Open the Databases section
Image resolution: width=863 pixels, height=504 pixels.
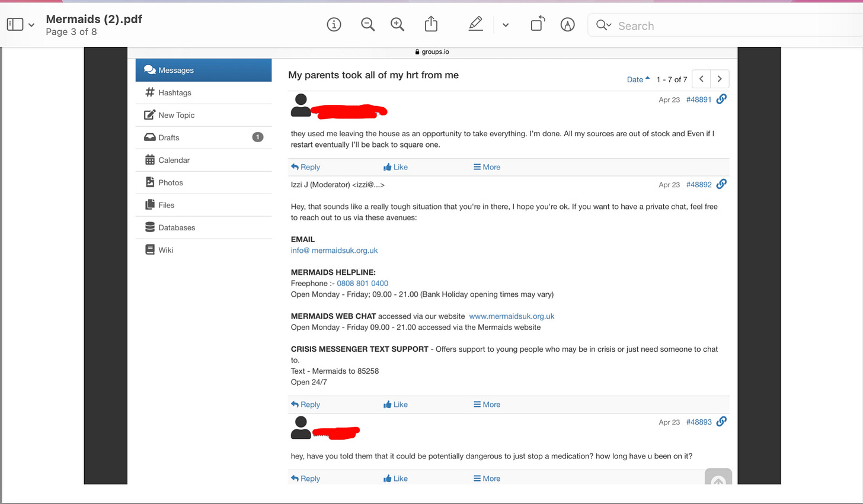203,227
